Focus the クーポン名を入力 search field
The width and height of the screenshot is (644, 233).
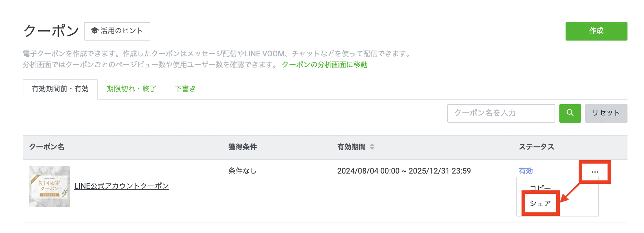pyautogui.click(x=501, y=113)
